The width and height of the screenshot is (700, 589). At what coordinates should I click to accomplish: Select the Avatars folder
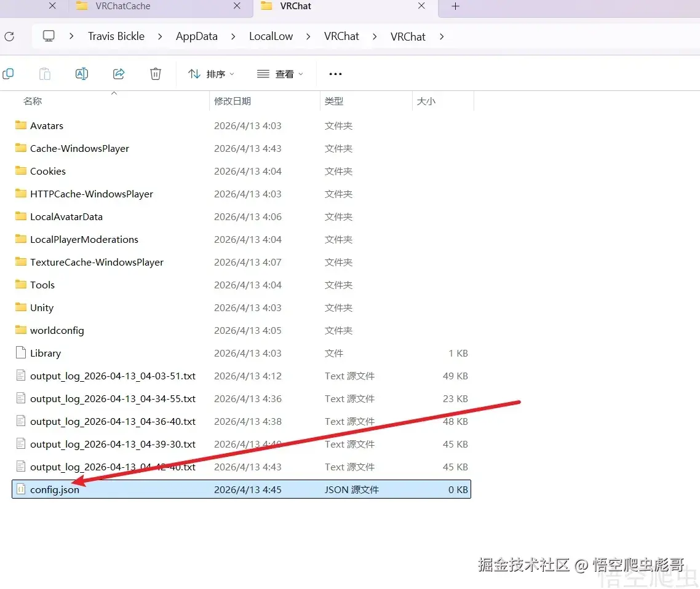[x=241, y=126]
